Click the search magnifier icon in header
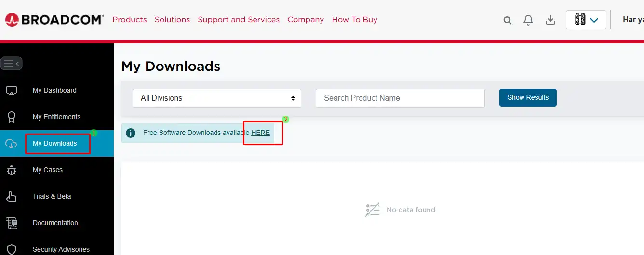The image size is (644, 255). point(507,20)
